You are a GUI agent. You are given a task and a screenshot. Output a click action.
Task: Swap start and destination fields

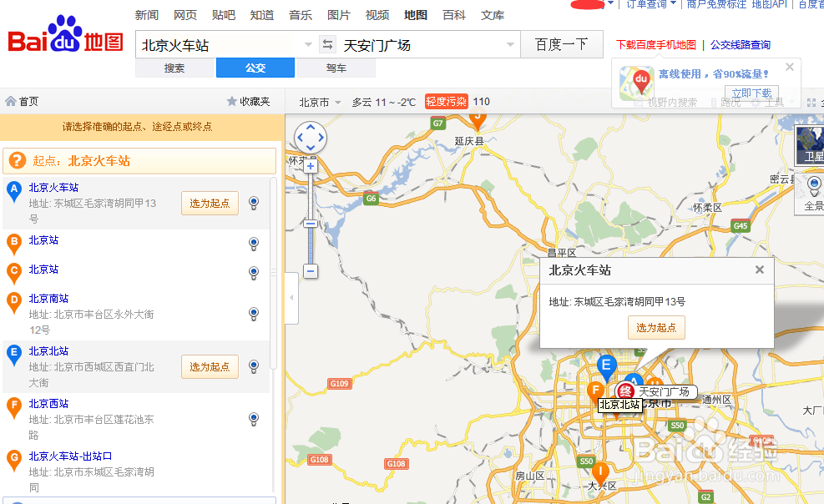327,44
